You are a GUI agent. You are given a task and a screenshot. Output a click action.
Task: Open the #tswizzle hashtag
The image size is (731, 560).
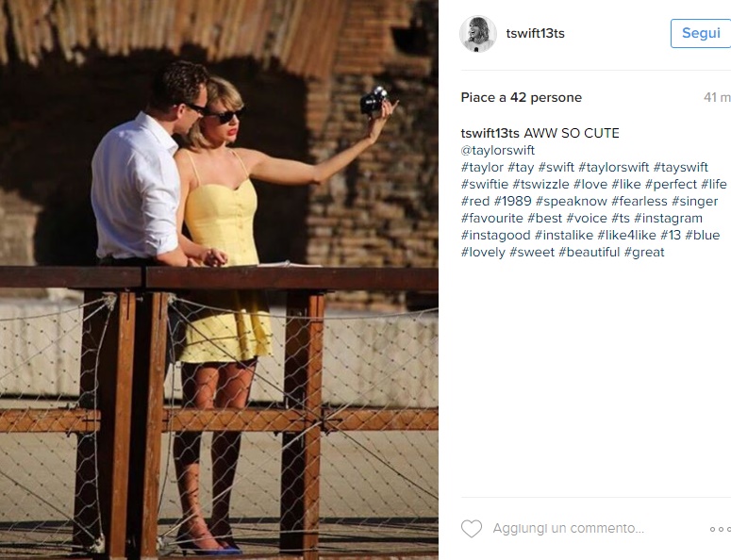(540, 185)
